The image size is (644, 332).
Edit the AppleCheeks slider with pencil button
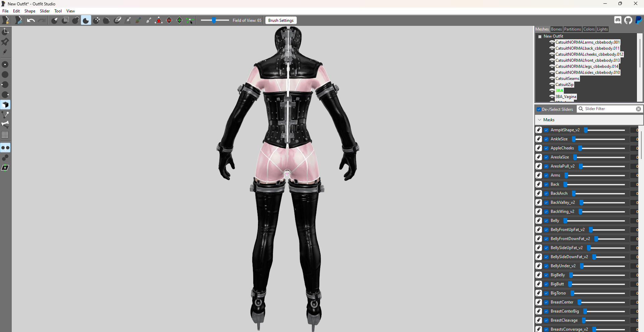(x=539, y=148)
